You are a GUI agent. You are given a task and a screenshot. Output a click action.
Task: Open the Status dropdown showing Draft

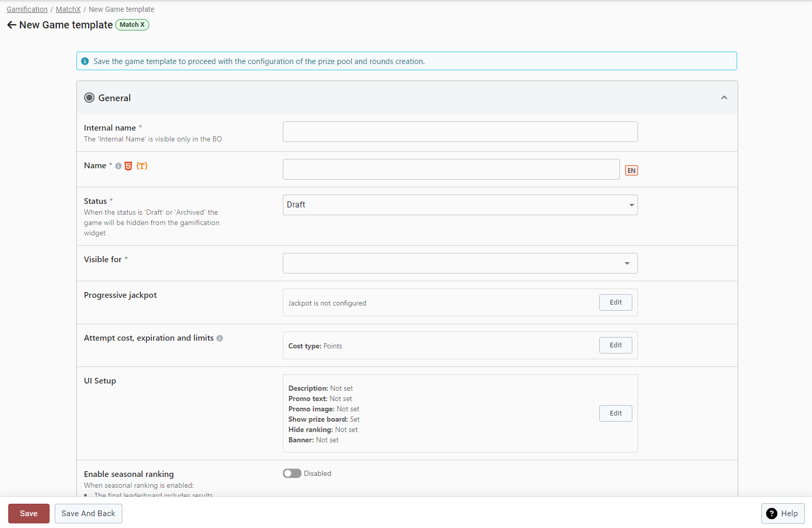point(460,205)
